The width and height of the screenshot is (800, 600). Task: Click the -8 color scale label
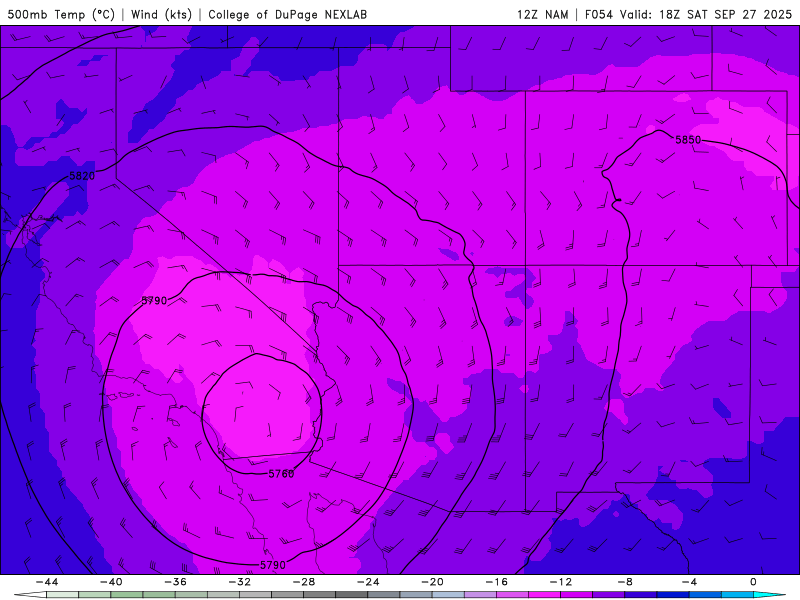pos(626,582)
